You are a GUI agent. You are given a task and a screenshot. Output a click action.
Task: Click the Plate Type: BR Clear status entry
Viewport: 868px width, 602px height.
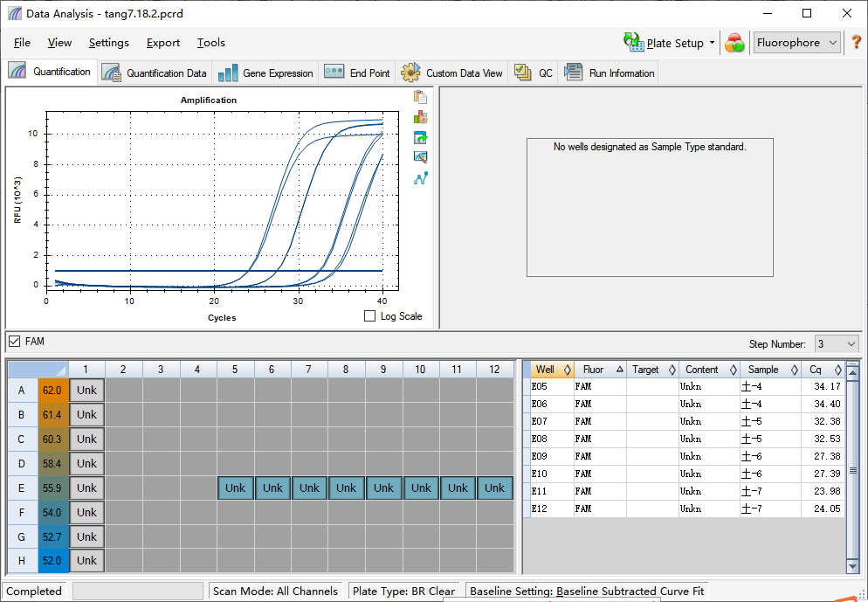coord(404,591)
